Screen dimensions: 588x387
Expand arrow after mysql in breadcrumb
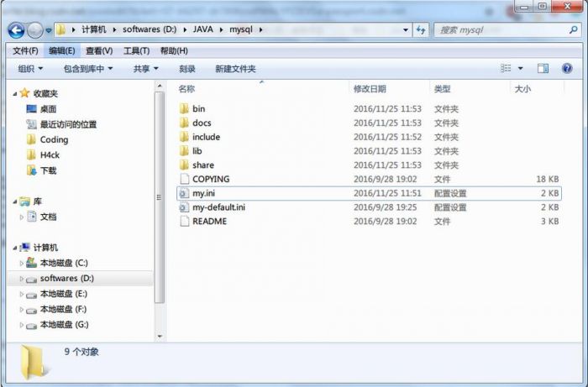tap(260, 29)
